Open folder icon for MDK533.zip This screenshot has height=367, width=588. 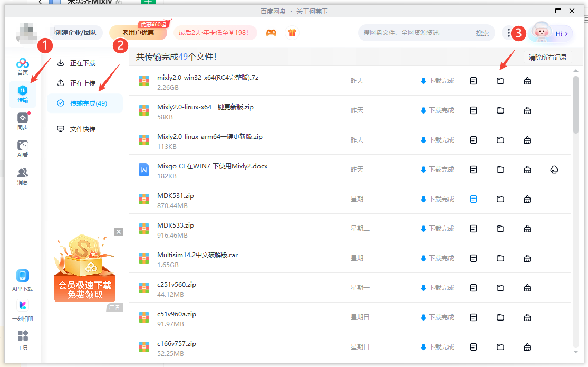[500, 229]
